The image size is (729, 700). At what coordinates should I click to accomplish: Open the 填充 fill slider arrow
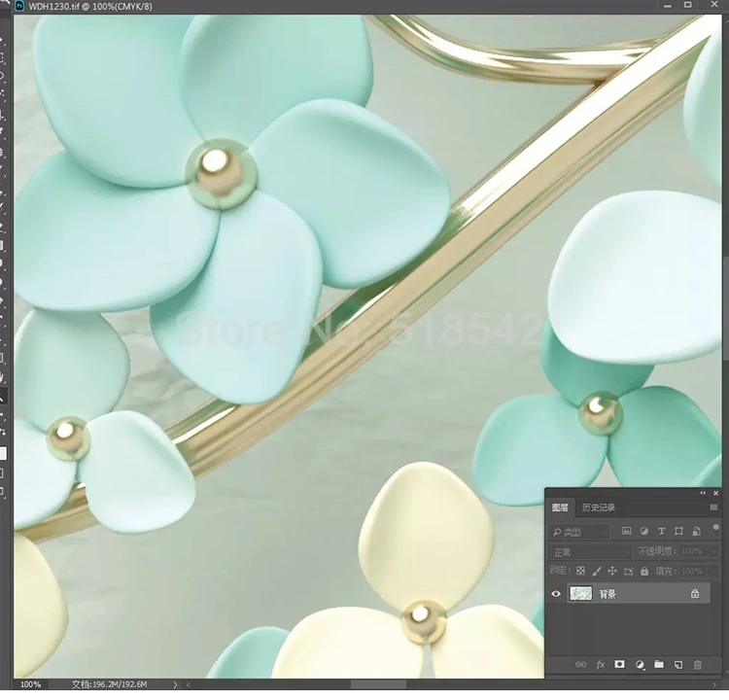pyautogui.click(x=713, y=571)
